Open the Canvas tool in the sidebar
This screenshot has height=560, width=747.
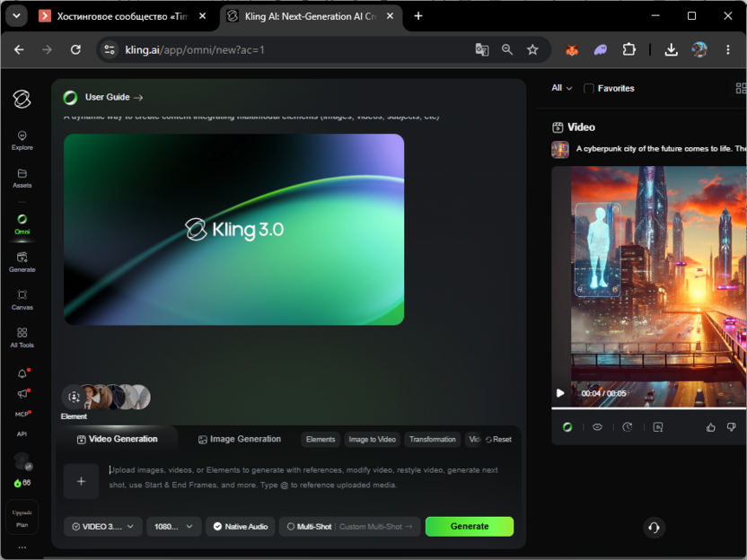[x=22, y=300]
